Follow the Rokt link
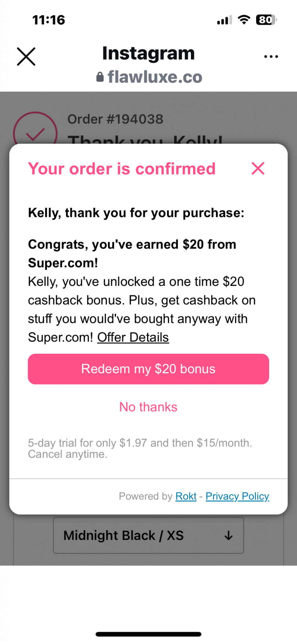The height and width of the screenshot is (644, 297). (x=186, y=496)
